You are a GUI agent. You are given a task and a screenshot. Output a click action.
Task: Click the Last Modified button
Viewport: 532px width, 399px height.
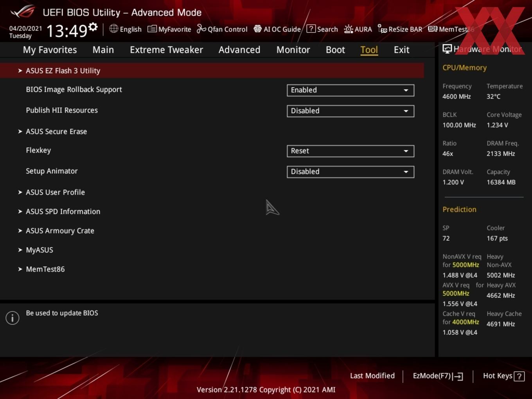372,376
